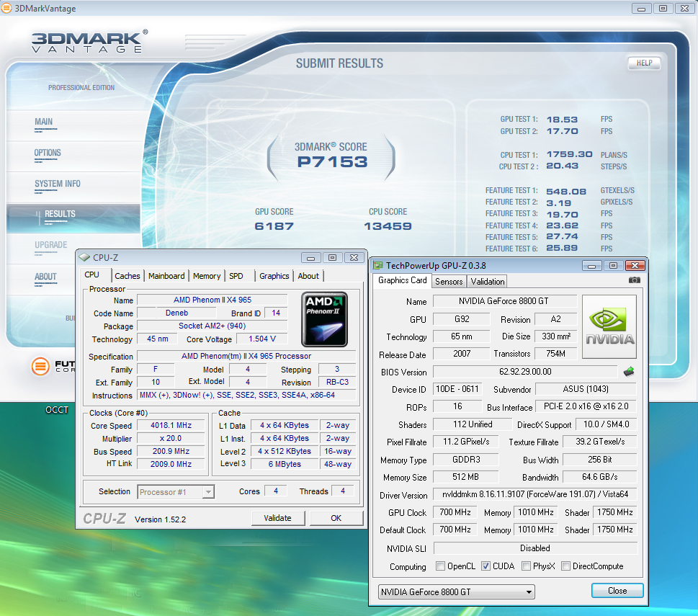
Task: Click the 3DMark score P7153
Action: pyautogui.click(x=333, y=162)
